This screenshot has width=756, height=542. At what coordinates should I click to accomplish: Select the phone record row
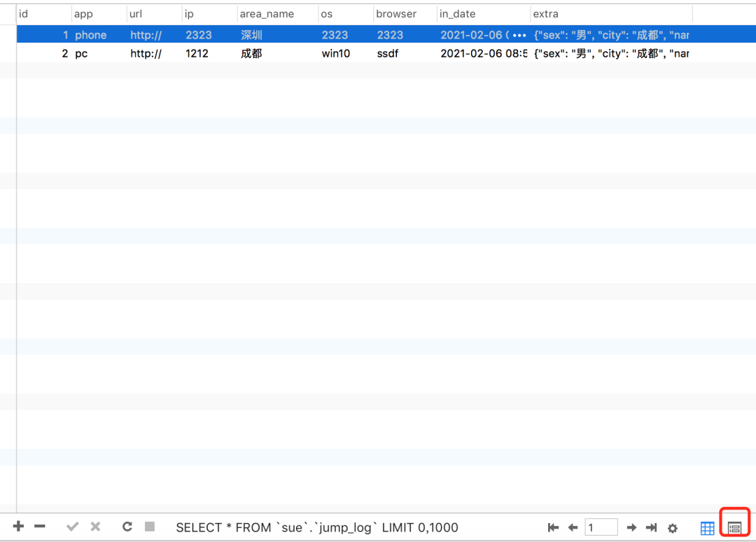click(x=210, y=34)
